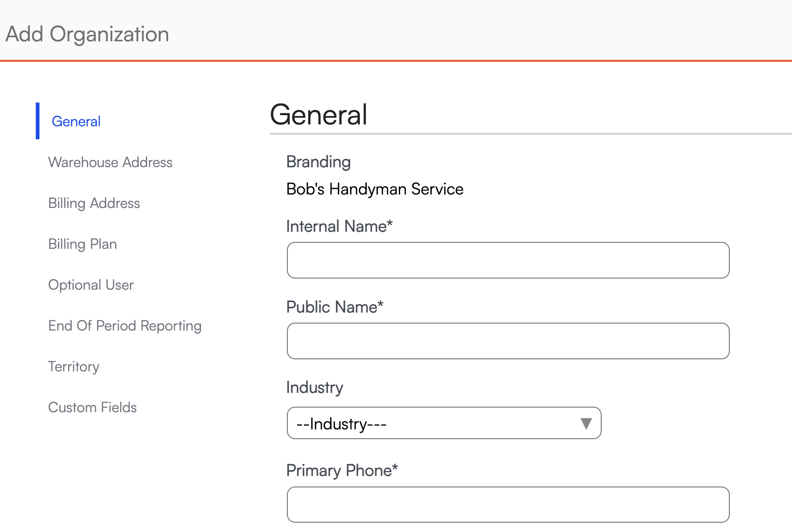Click the Public Name field label
The width and height of the screenshot is (792, 532).
(335, 307)
